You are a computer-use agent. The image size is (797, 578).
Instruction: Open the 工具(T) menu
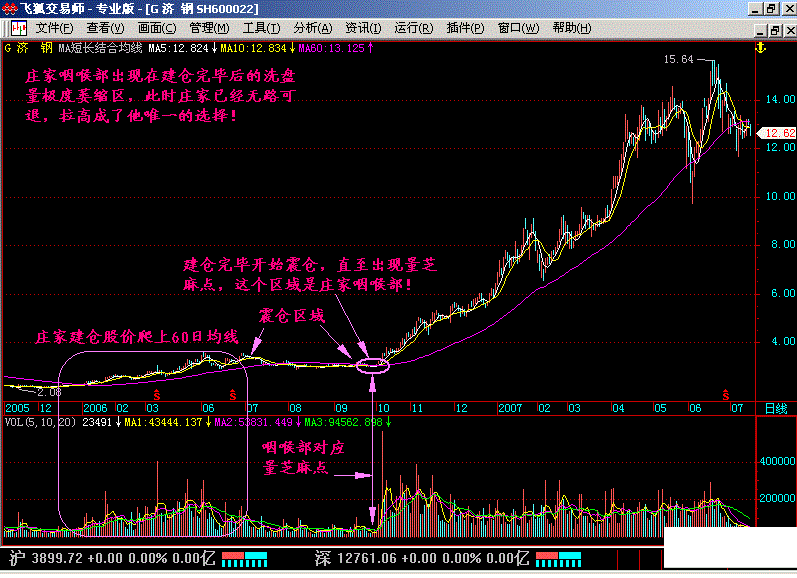[x=261, y=28]
